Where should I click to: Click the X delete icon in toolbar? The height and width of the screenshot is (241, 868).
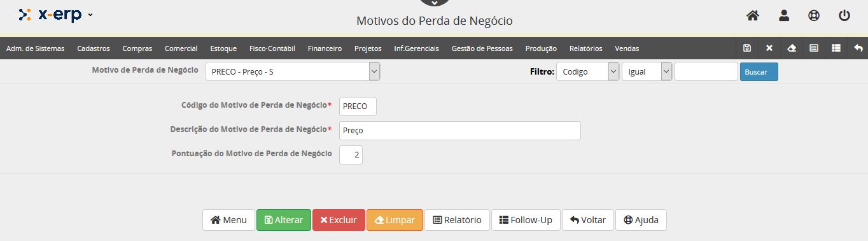pos(769,48)
